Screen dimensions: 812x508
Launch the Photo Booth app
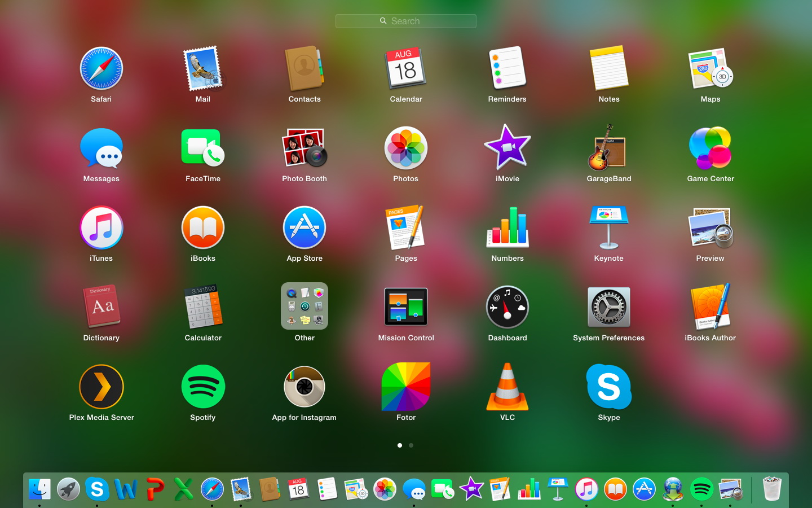click(304, 148)
